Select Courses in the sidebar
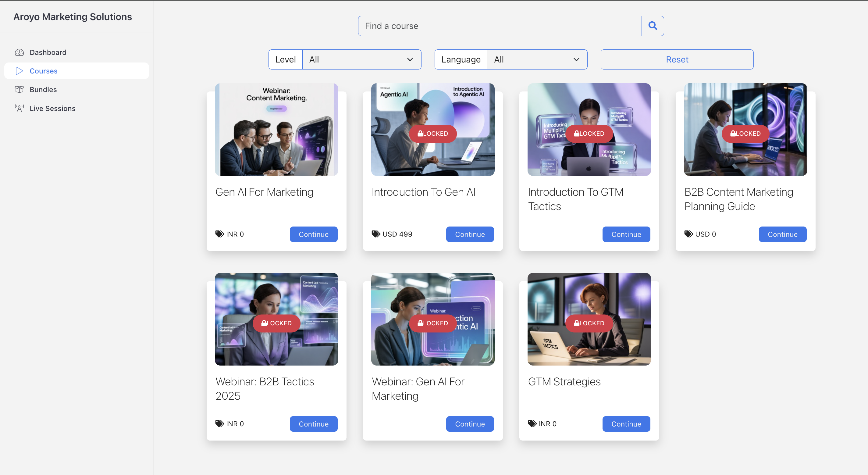 tap(76, 71)
